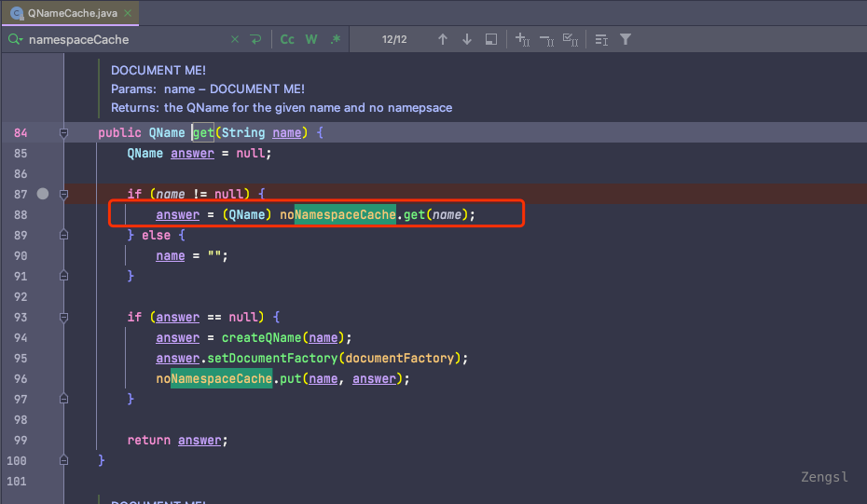Click in the namespaceCache search field

point(121,39)
